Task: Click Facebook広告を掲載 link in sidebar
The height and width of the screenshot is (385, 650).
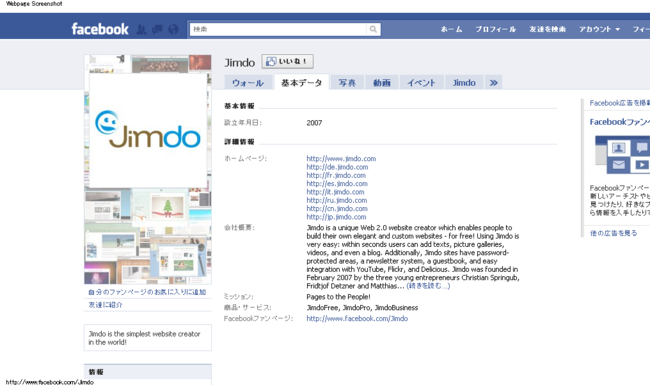Action: 620,103
